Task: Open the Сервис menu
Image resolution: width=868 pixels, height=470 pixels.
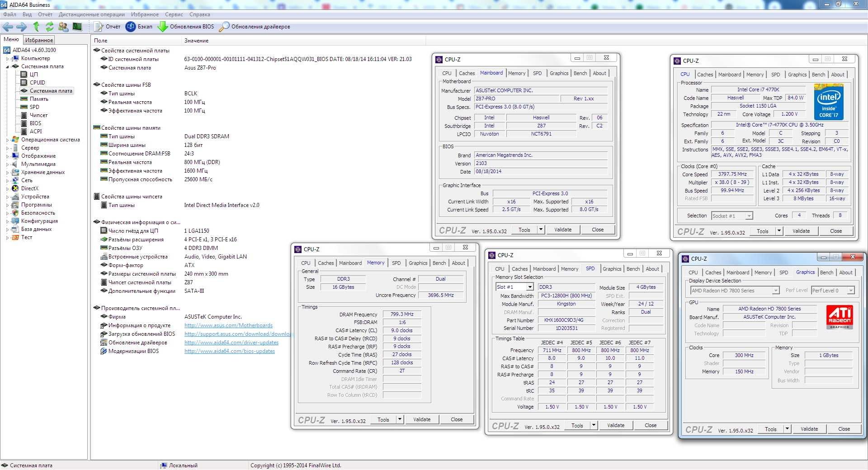Action: click(x=174, y=14)
